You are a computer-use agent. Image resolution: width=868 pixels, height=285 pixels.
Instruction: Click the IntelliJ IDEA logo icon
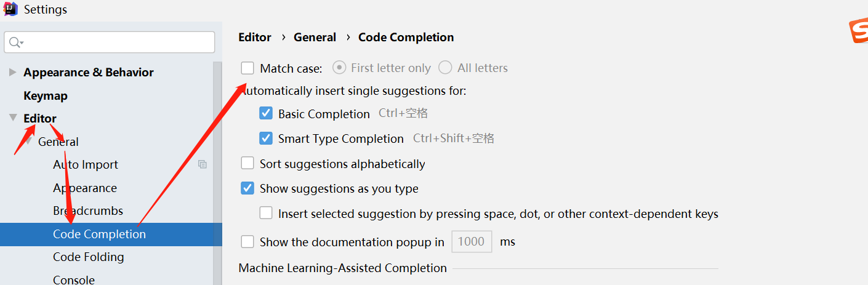tap(10, 9)
